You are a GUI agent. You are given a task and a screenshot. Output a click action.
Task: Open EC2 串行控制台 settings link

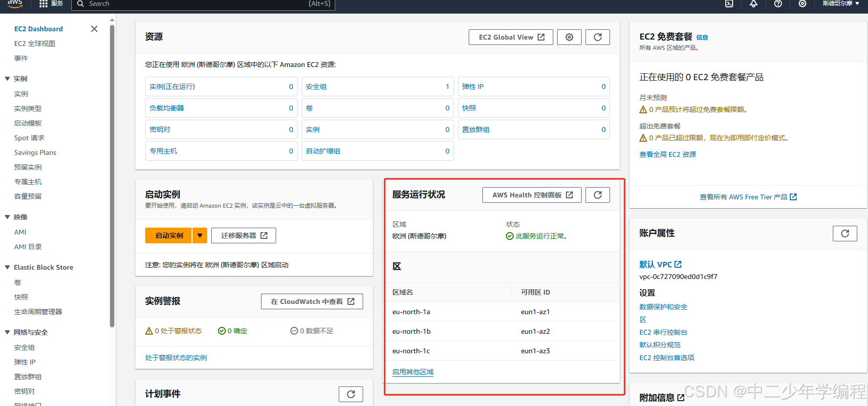(x=663, y=332)
